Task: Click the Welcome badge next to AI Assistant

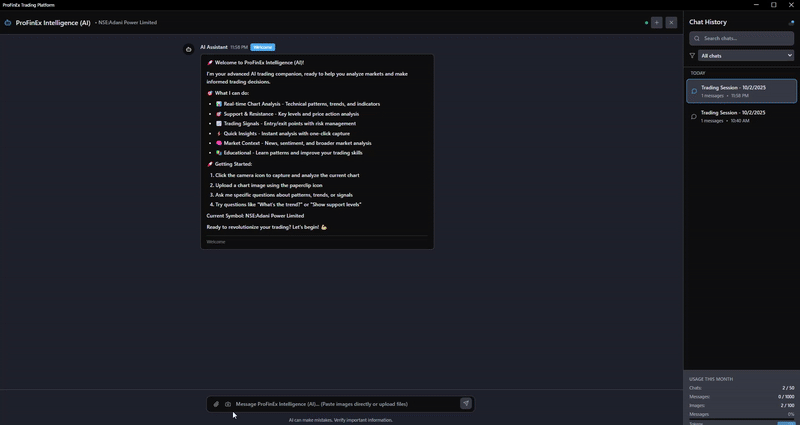Action: point(262,47)
